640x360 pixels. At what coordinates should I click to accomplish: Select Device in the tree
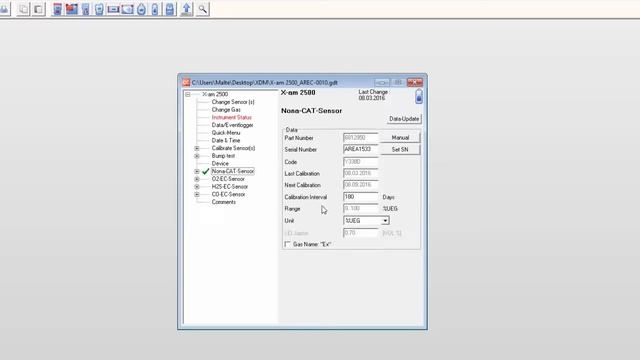coord(220,164)
